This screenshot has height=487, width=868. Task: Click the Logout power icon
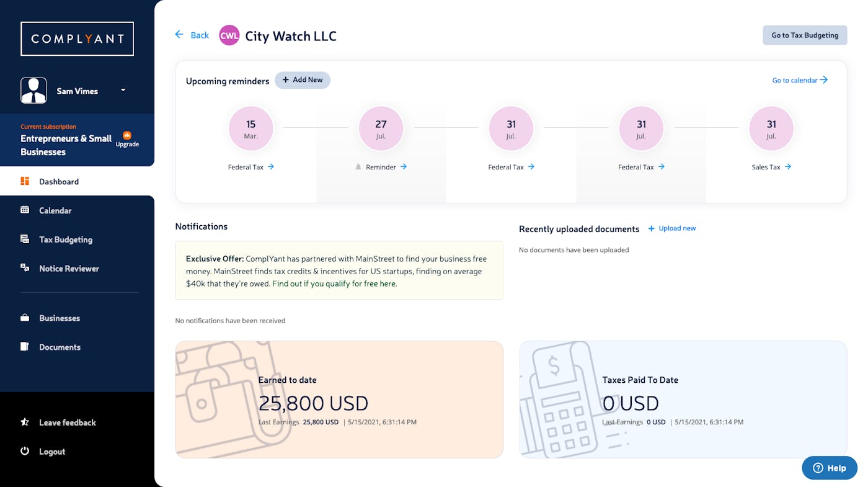[x=25, y=451]
